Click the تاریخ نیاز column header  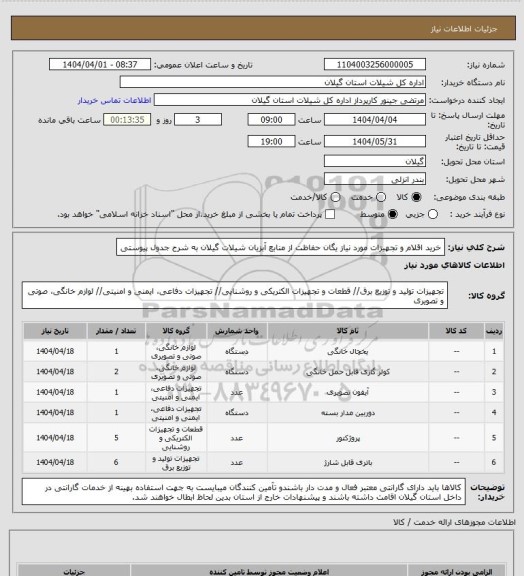point(55,331)
